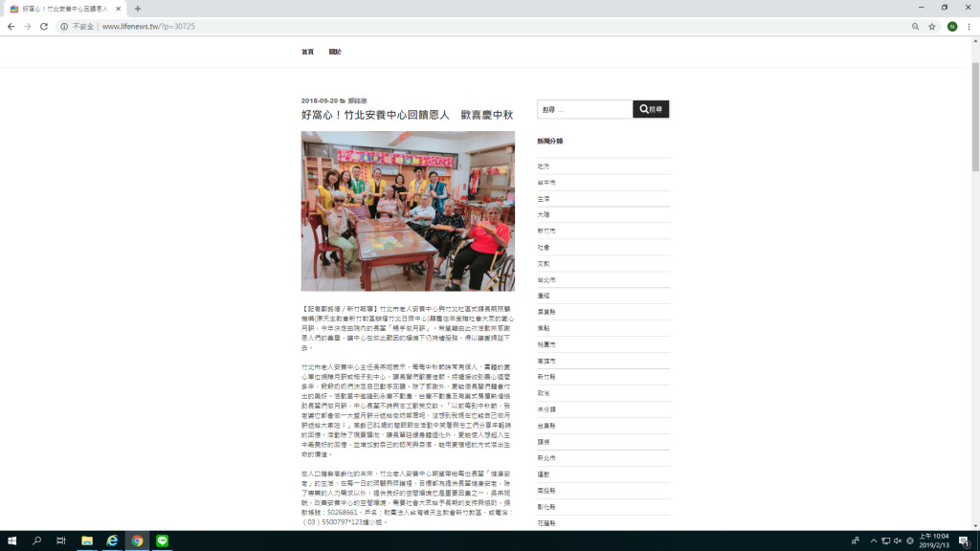This screenshot has width=980, height=551.
Task: Click the browser forward arrow
Action: pyautogui.click(x=28, y=26)
